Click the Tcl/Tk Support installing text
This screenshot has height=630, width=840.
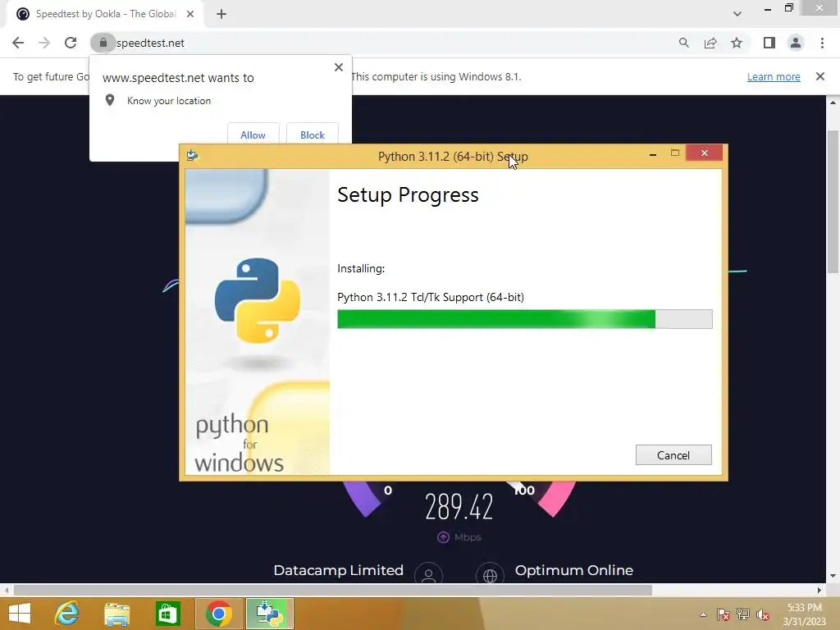click(x=431, y=297)
